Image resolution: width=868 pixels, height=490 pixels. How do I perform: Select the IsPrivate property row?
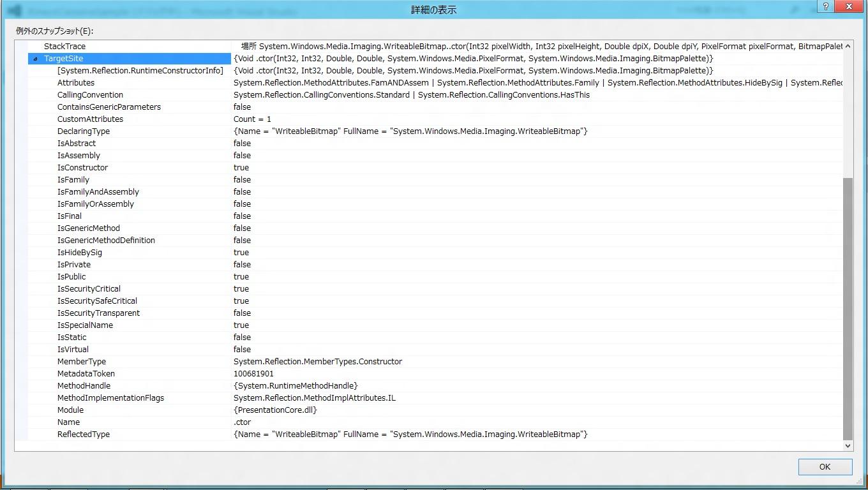(436, 265)
